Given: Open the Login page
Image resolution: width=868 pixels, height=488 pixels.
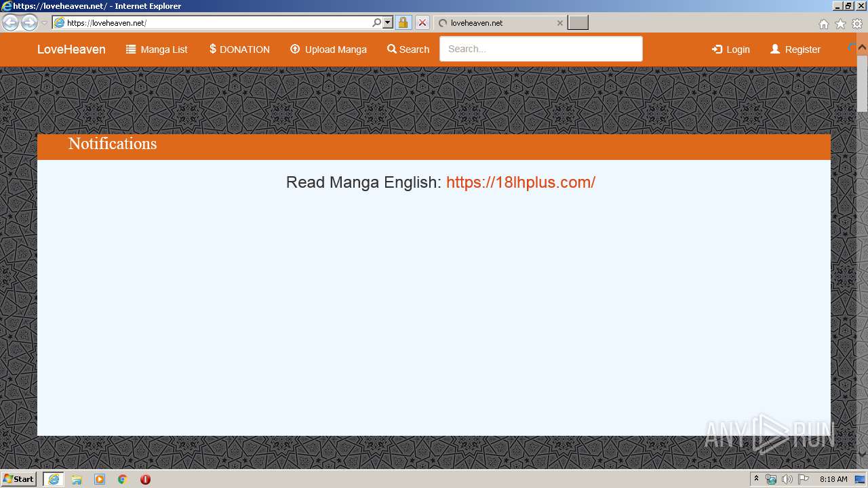Looking at the screenshot, I should click(730, 49).
